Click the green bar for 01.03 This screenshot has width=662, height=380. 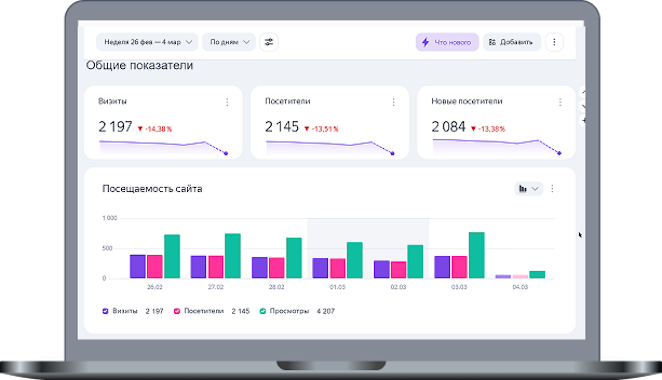tap(355, 260)
